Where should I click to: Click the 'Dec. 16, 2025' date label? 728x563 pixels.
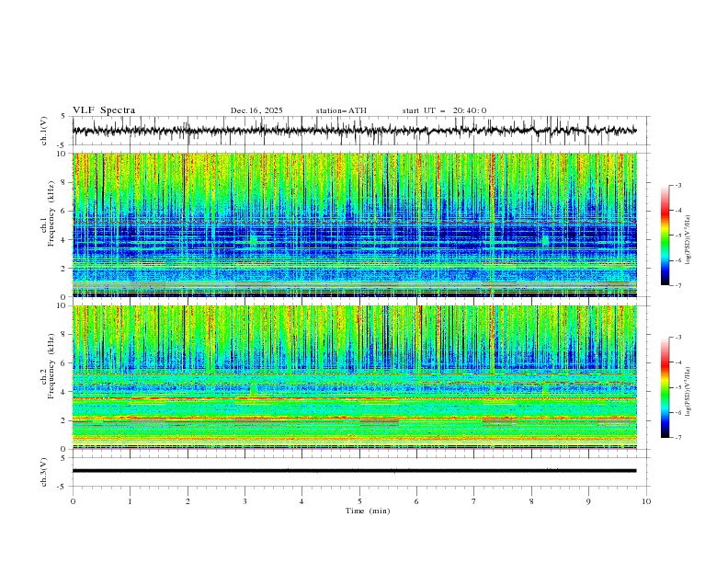(x=256, y=110)
